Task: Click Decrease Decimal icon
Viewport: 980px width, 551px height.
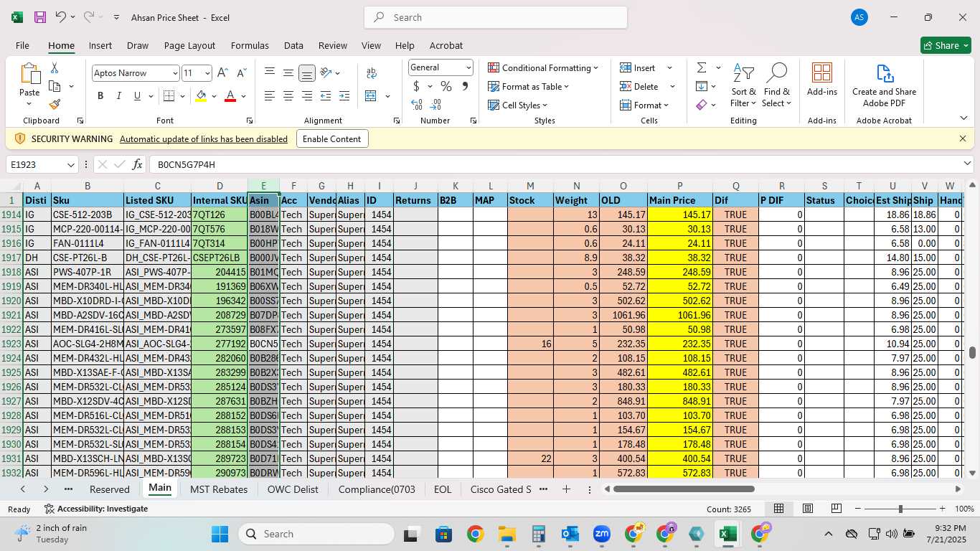Action: point(436,105)
